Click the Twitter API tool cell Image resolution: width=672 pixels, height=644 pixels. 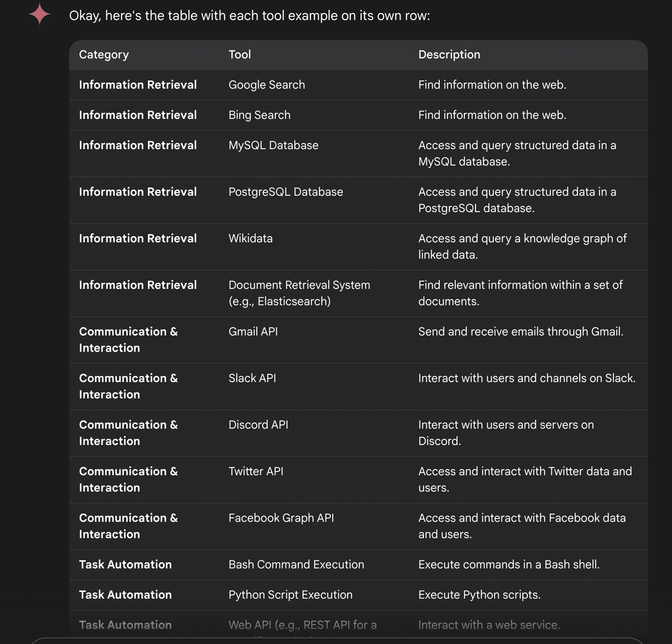(255, 472)
